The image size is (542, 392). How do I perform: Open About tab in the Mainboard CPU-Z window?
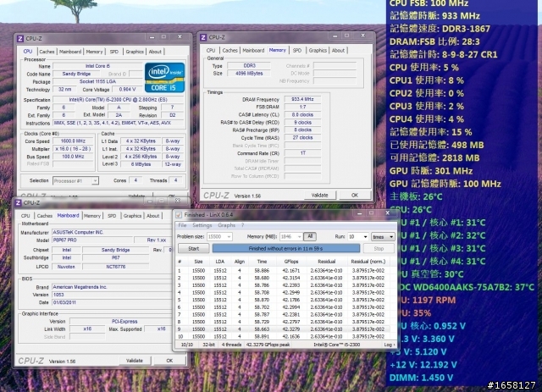(x=153, y=216)
